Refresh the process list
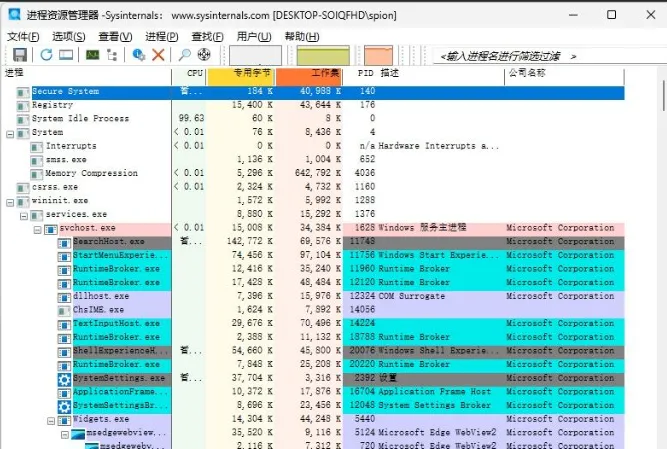Image resolution: width=667 pixels, height=449 pixels. [x=46, y=54]
